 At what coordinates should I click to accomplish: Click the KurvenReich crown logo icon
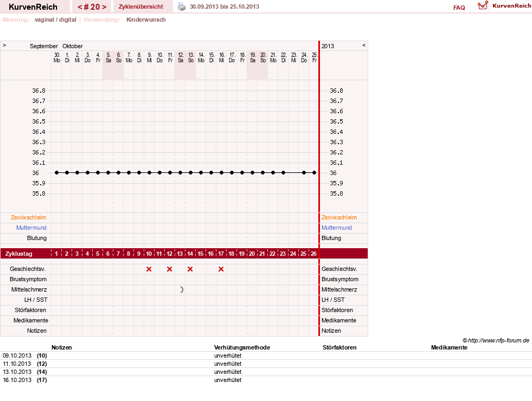point(483,5)
